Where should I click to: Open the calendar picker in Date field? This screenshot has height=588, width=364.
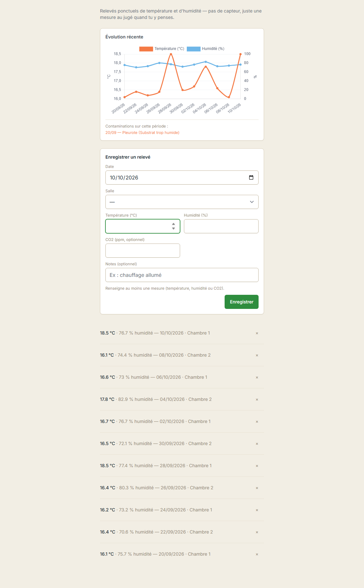[251, 178]
